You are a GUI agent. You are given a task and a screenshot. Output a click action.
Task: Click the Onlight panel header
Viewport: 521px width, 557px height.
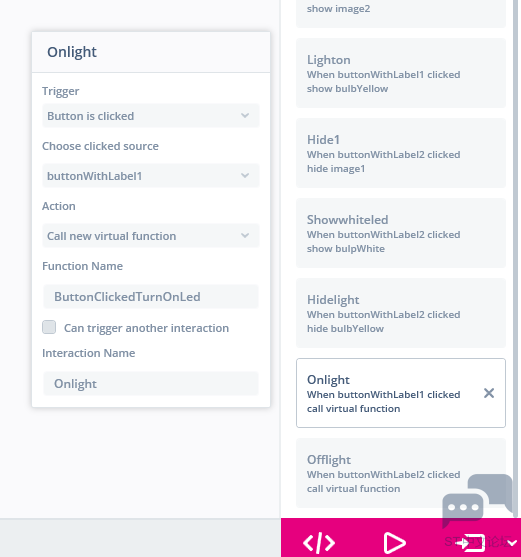click(x=151, y=52)
